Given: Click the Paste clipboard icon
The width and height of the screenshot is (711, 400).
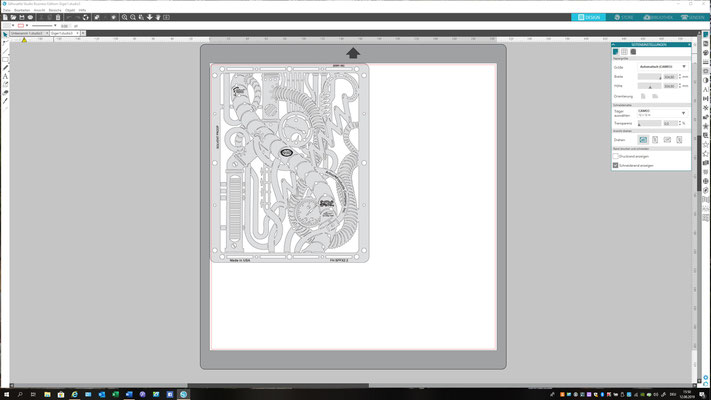Looking at the screenshot, I should coord(58,17).
